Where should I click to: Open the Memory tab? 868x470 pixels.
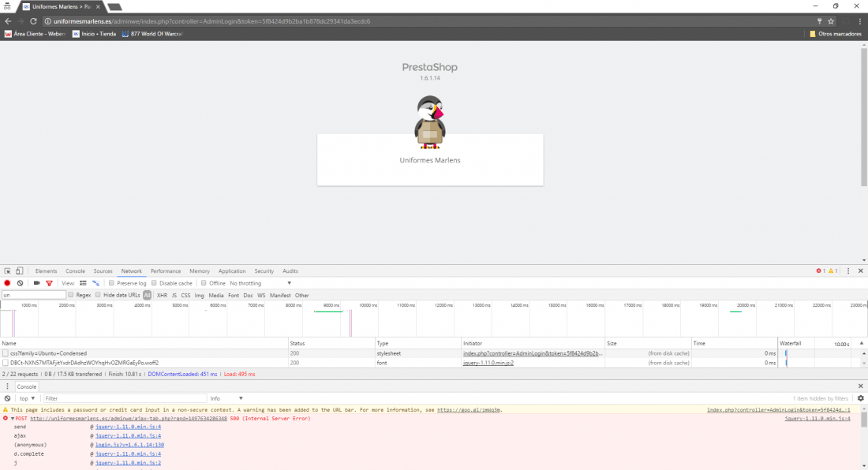pos(200,271)
